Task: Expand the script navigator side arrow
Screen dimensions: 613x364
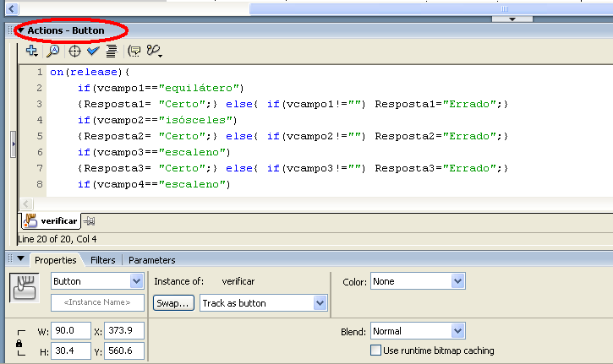Action: (x=14, y=144)
